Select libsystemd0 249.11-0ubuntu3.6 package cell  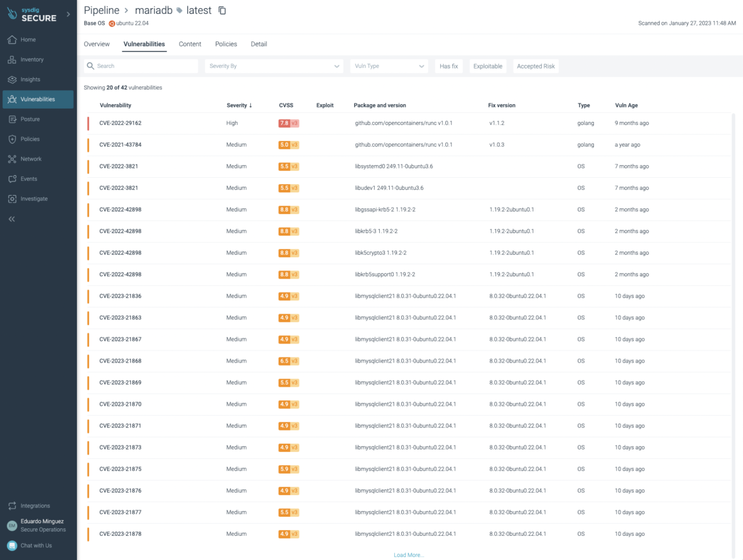tap(394, 166)
